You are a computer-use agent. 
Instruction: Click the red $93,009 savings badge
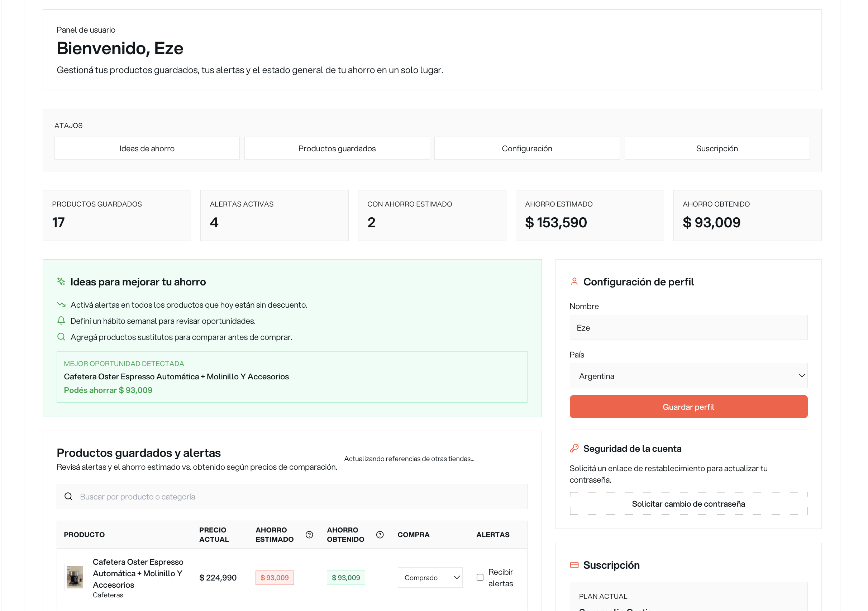274,577
